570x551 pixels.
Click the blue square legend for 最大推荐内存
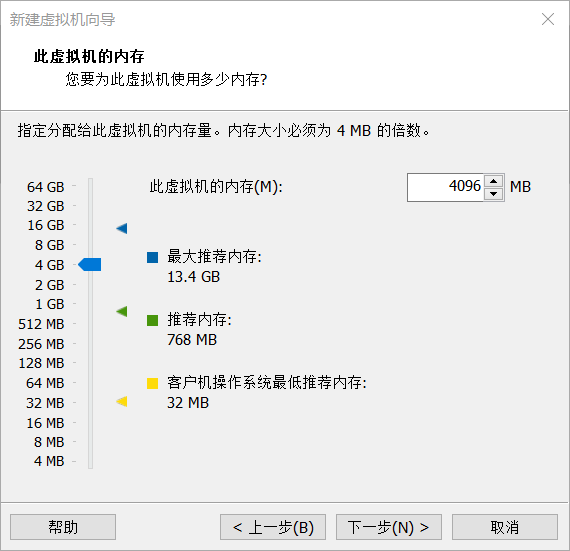point(152,257)
